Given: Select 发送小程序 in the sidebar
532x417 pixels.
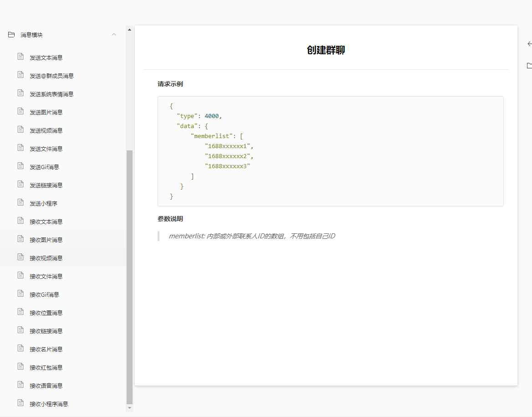Looking at the screenshot, I should (43, 203).
